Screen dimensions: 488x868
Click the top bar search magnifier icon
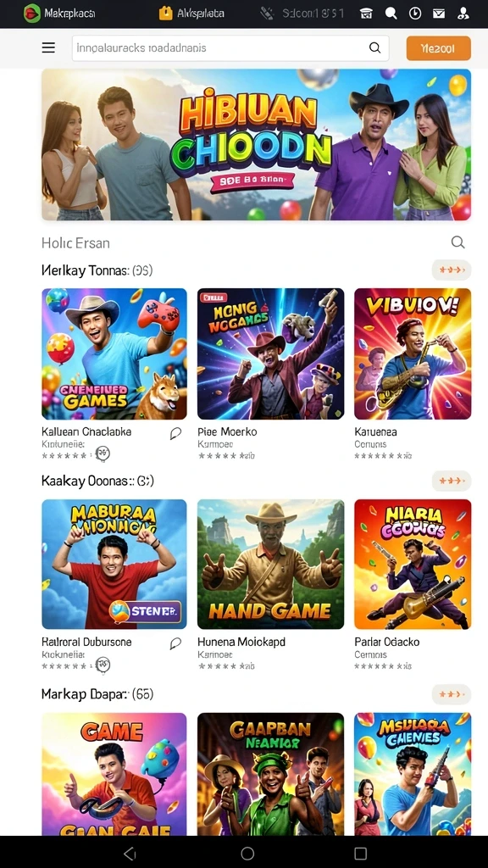point(391,14)
